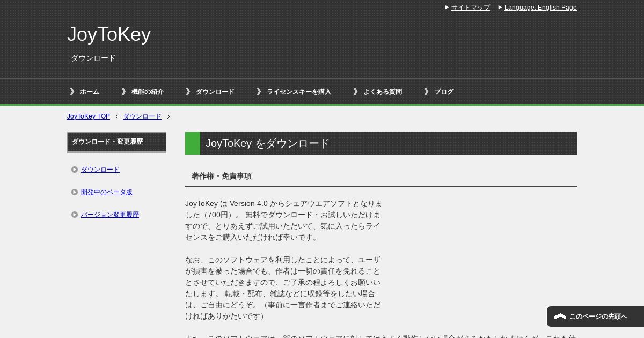Click the up-arrow icon in page-top button
This screenshot has height=338, width=644.
pyautogui.click(x=560, y=317)
